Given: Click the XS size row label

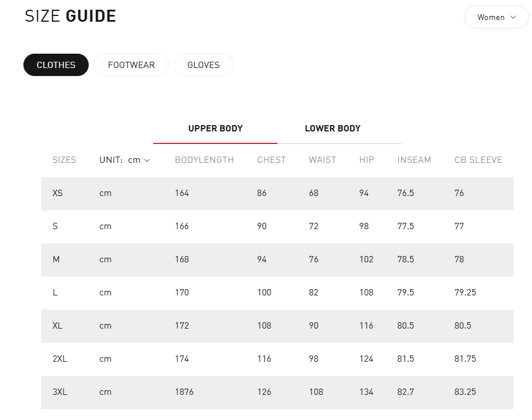Looking at the screenshot, I should 58,193.
